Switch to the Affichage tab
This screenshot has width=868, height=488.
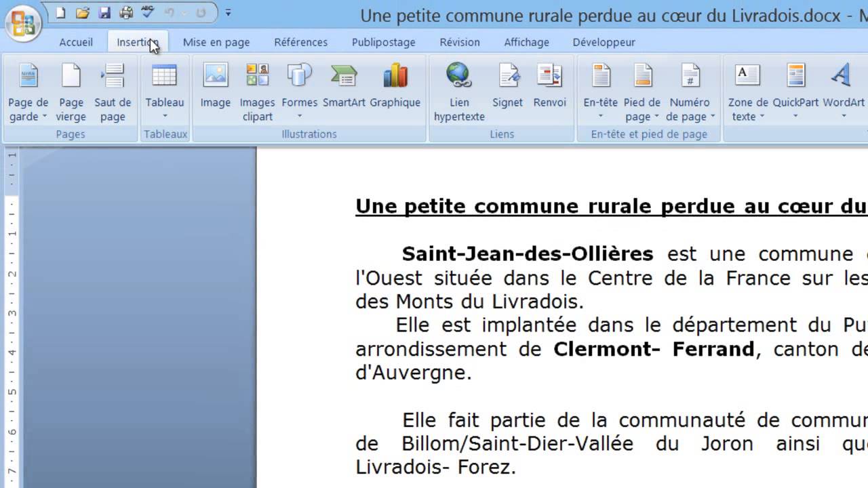[527, 42]
